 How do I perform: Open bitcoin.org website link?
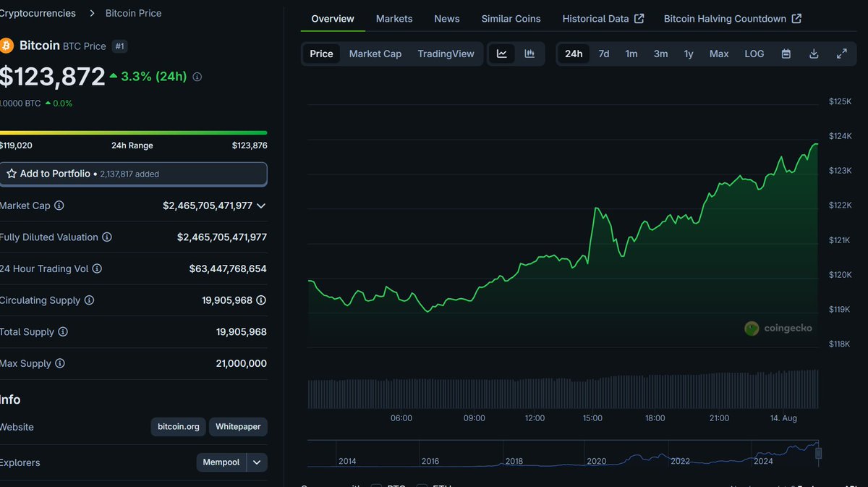179,427
